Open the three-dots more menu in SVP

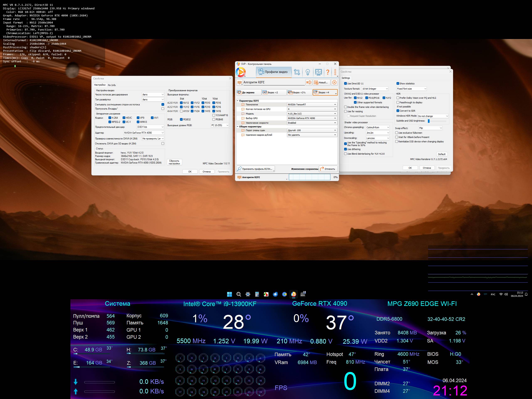pos(335,72)
